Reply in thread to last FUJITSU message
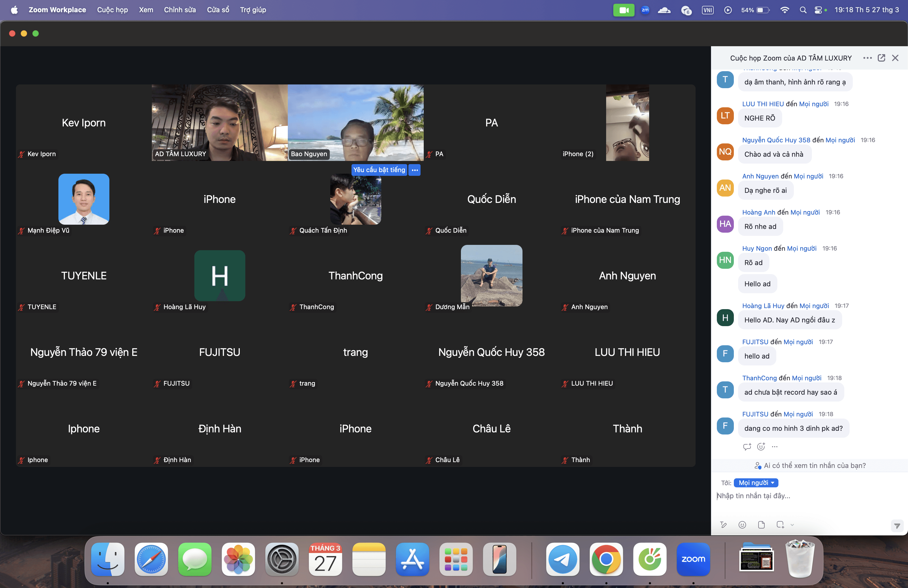The image size is (908, 588). coord(747,446)
